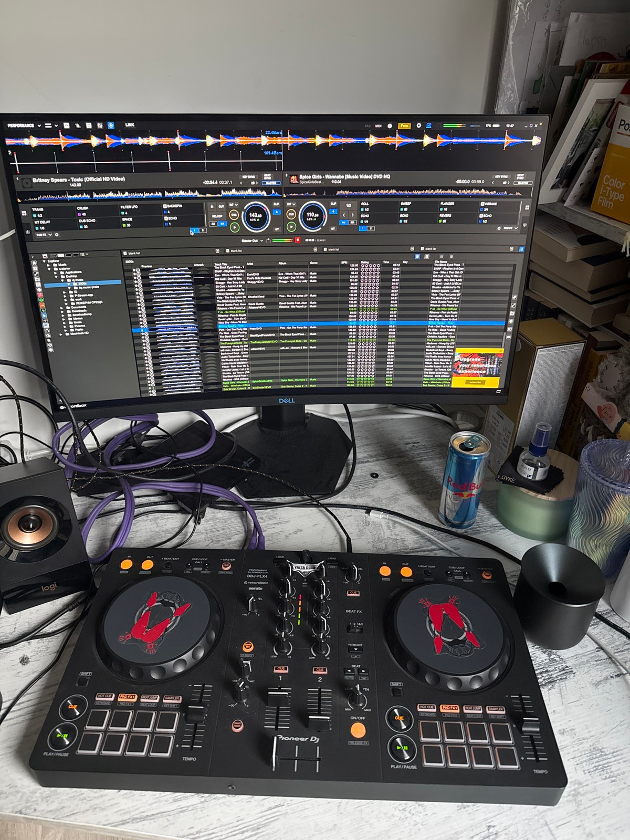Toggle deck 1 SLIP mode
This screenshot has width=630, height=840.
pyautogui.click(x=277, y=204)
